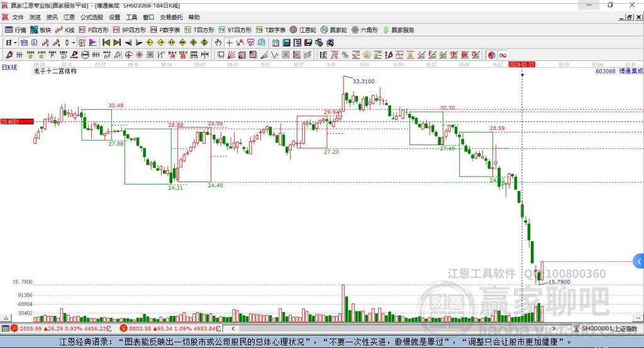
Task: Open the 板块 sector view
Action: coord(40,30)
